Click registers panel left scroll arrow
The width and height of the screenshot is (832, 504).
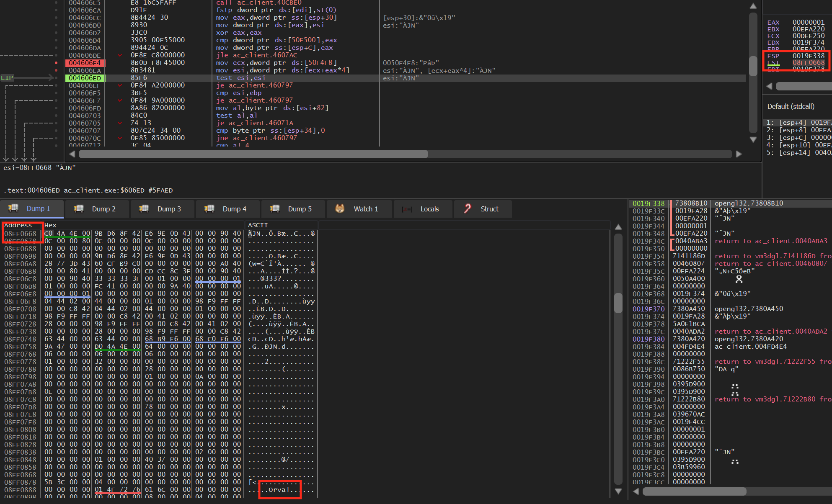(769, 86)
